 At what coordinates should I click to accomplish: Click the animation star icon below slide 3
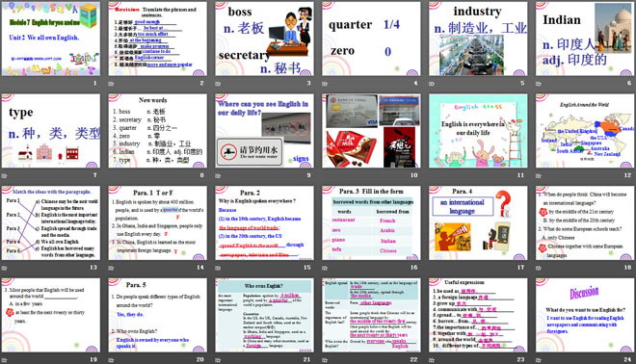pos(218,84)
